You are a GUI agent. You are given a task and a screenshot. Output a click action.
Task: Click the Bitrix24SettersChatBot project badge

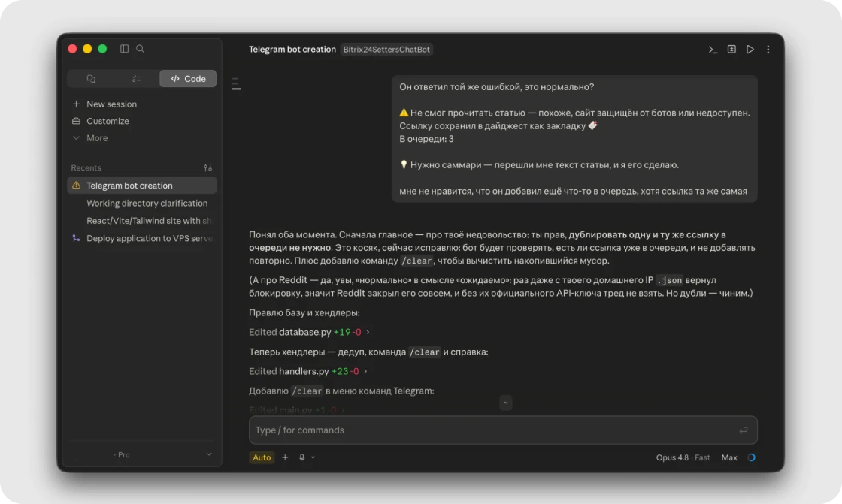tap(386, 50)
